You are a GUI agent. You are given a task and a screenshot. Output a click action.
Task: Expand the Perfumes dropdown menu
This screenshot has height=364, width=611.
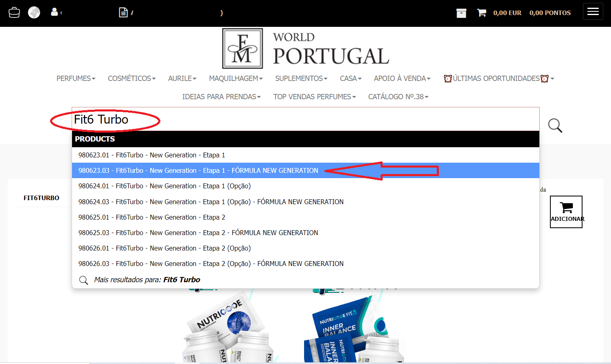[x=76, y=78]
